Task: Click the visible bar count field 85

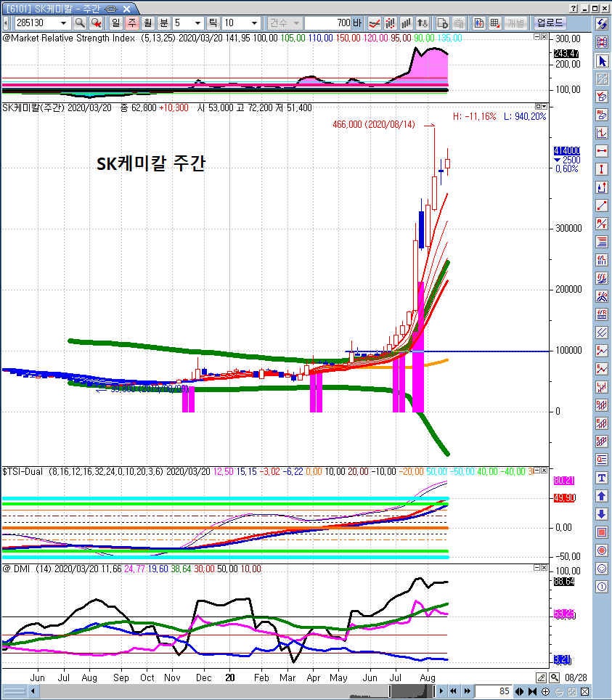Action: tap(494, 691)
